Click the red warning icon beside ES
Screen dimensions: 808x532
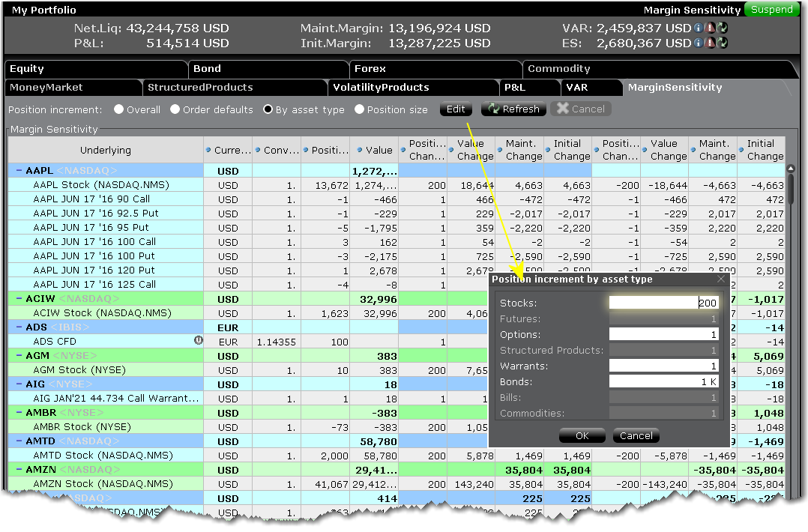pyautogui.click(x=710, y=43)
